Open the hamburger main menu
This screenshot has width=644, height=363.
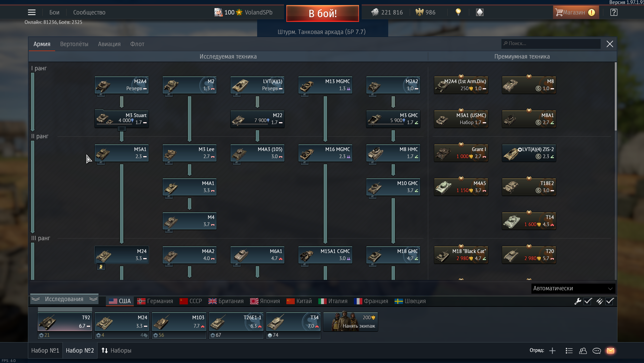coord(32,12)
